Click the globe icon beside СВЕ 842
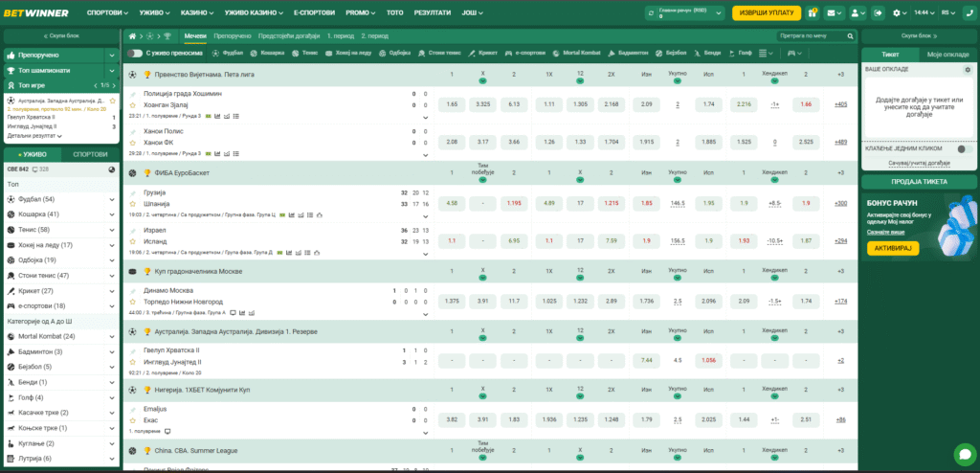980x473 pixels. (112, 169)
